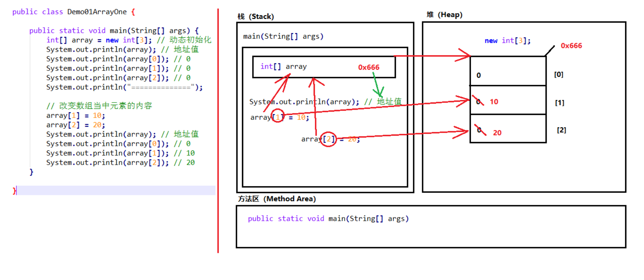Click the heap cell indexed [0]

pyautogui.click(x=508, y=71)
